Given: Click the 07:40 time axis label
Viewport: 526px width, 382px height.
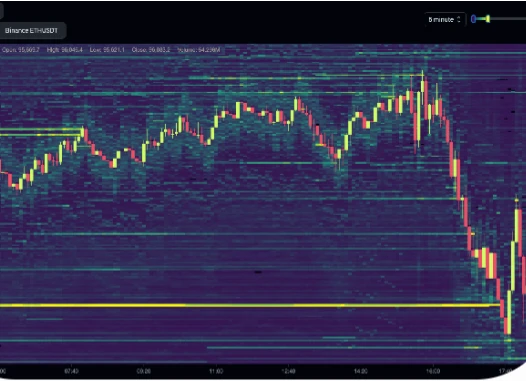Looking at the screenshot, I should coord(71,371).
